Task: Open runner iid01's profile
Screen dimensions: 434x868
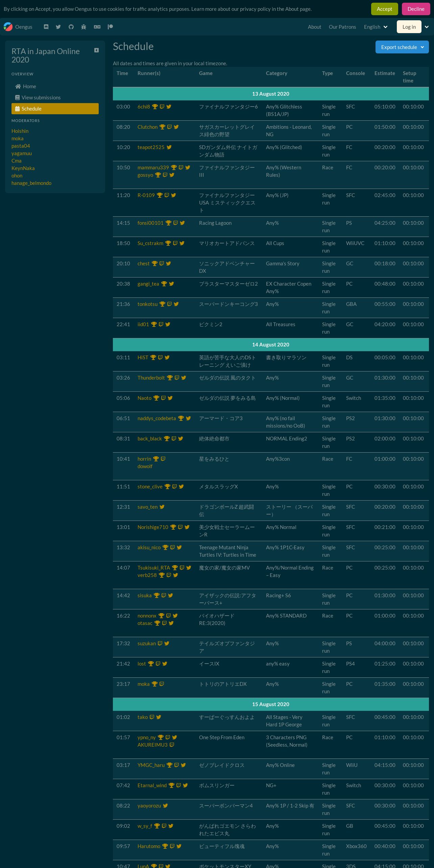Action: 143,324
